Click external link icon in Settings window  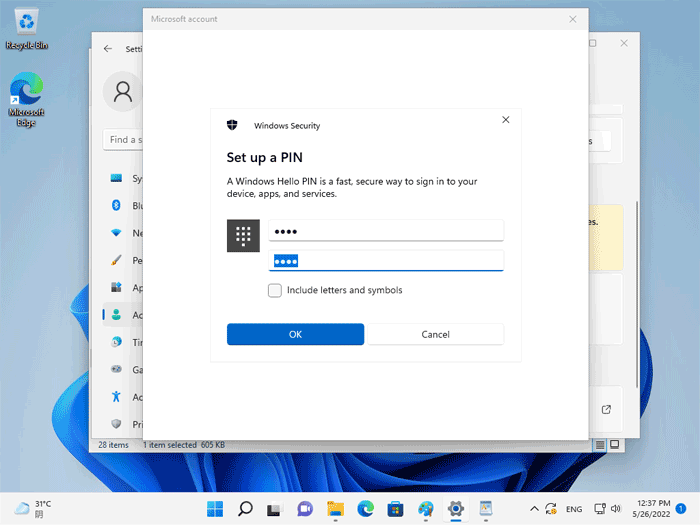point(606,409)
